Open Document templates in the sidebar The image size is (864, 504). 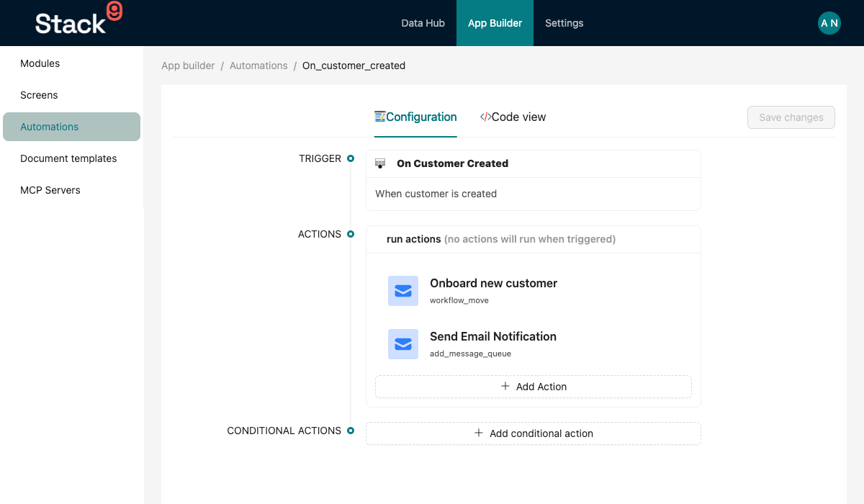coord(72,158)
